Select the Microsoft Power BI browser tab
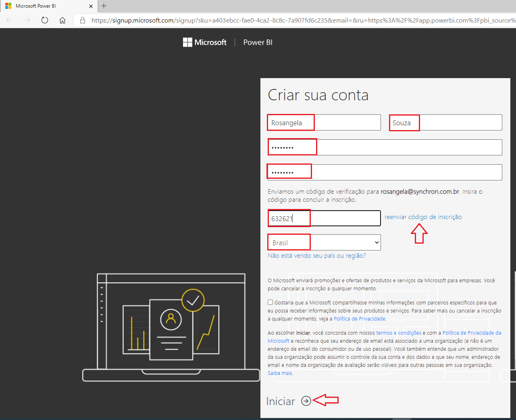Screen dimensions: 516x420 pos(48,6)
